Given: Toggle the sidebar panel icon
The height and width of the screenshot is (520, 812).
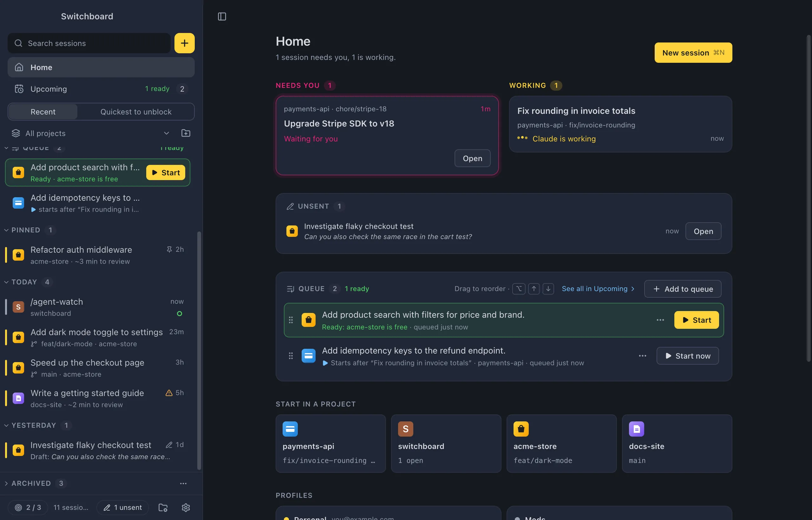Looking at the screenshot, I should [x=222, y=16].
